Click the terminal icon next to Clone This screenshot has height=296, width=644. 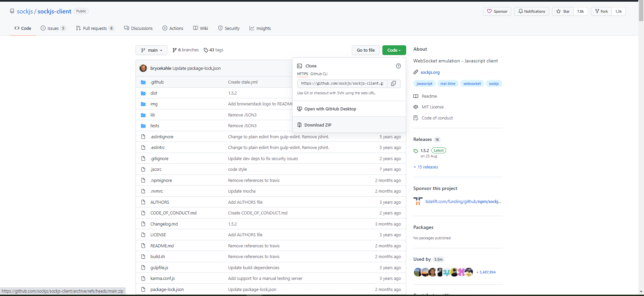[300, 66]
